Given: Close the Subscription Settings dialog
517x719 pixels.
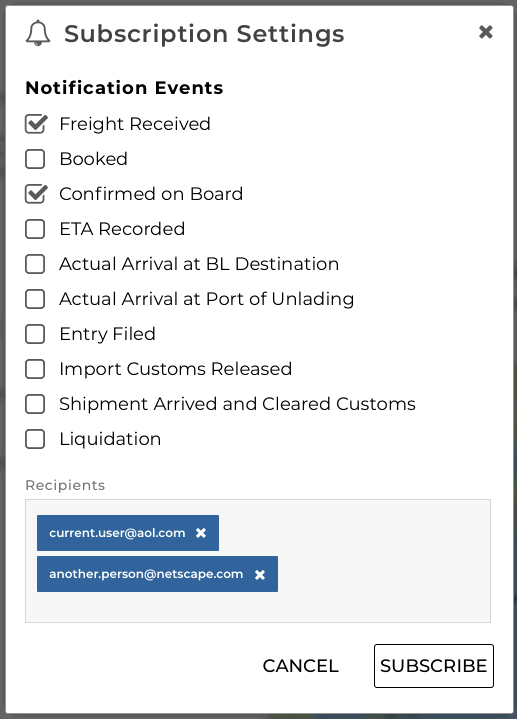Looking at the screenshot, I should click(485, 32).
